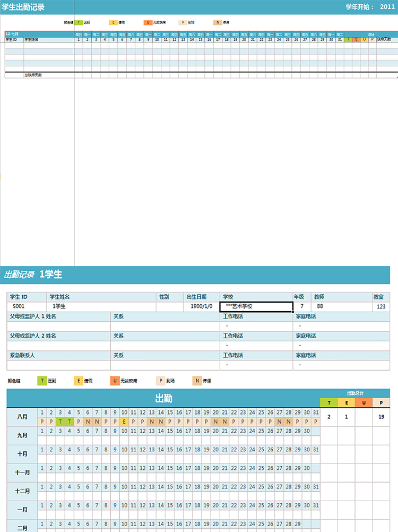Select the 父母或监护人 2 姓名 label
Screen dimensions: 398x532
click(33, 336)
